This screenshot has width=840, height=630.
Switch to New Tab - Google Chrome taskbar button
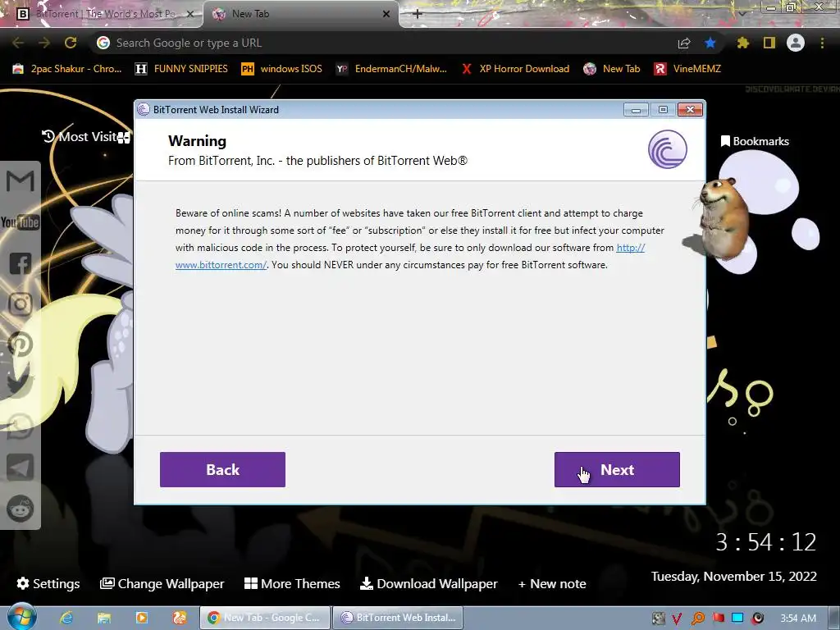265,618
